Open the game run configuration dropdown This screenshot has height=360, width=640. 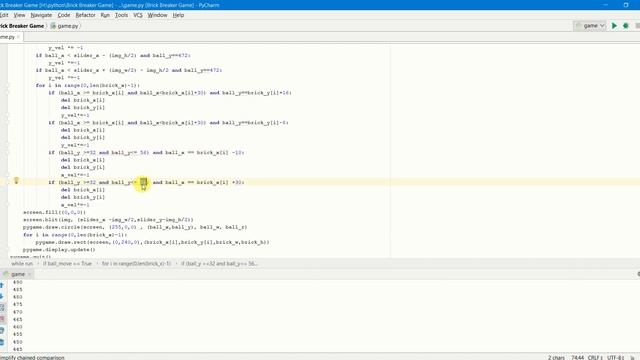[x=590, y=26]
